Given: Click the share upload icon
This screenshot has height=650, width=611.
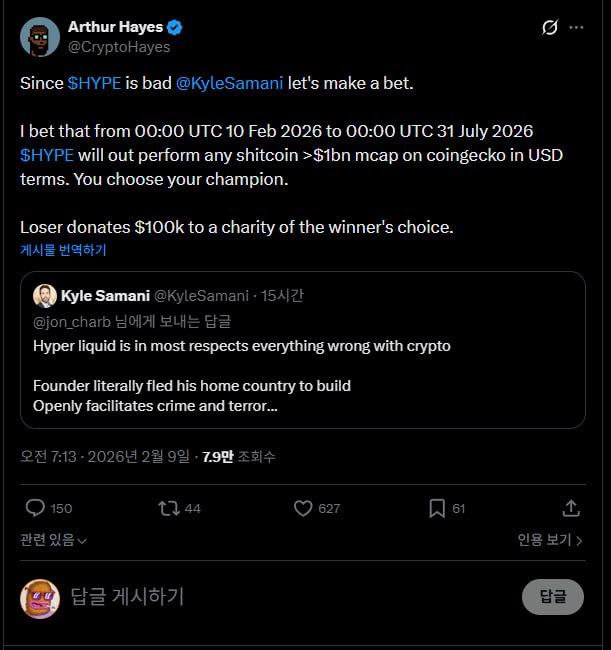Looking at the screenshot, I should (572, 508).
